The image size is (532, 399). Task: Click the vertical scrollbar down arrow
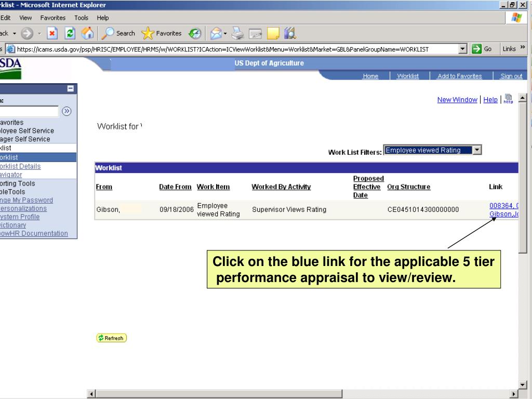click(523, 385)
